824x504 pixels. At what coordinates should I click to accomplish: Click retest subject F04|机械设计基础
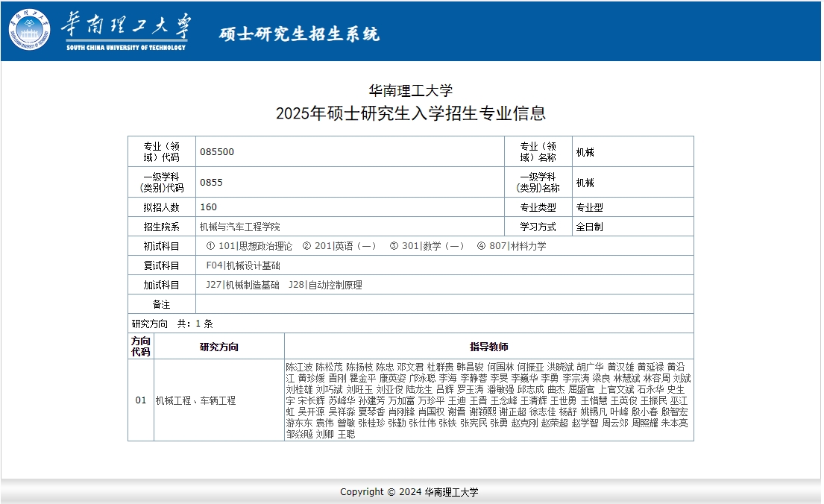click(243, 265)
